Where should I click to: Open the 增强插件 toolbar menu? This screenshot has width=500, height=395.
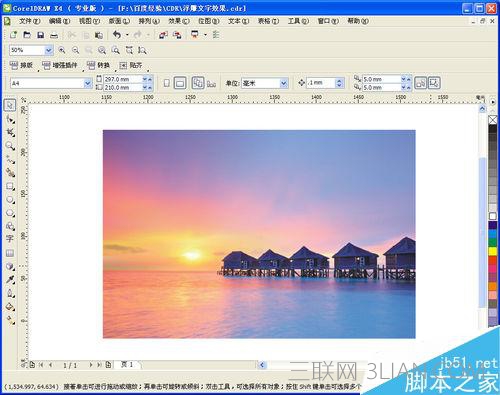tap(60, 65)
